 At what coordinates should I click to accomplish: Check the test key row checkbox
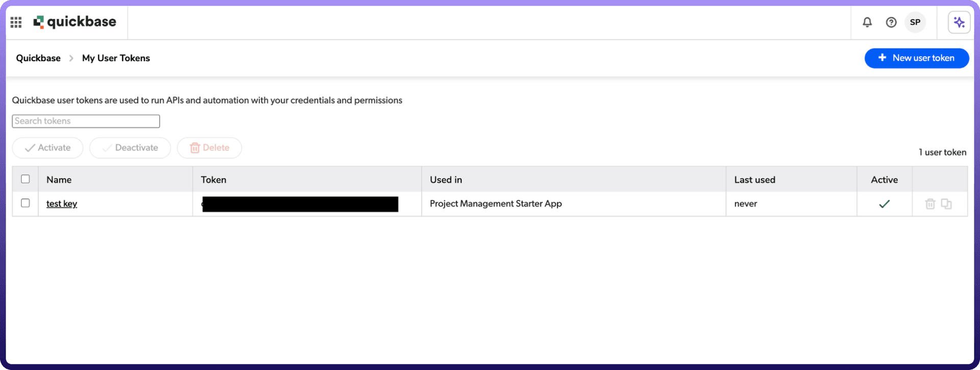point(26,203)
